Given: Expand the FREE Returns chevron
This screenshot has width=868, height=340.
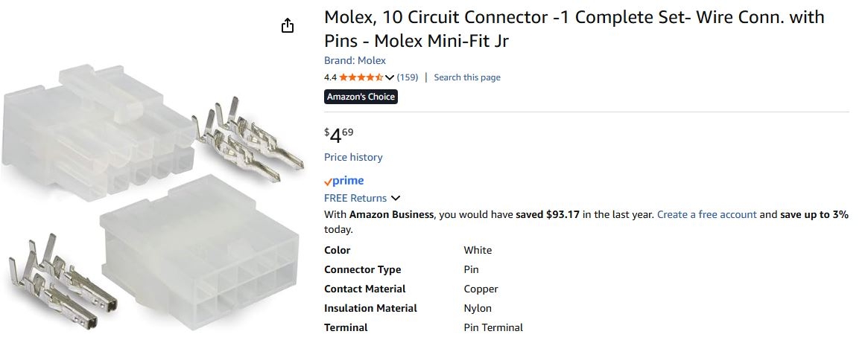Looking at the screenshot, I should click(x=396, y=199).
